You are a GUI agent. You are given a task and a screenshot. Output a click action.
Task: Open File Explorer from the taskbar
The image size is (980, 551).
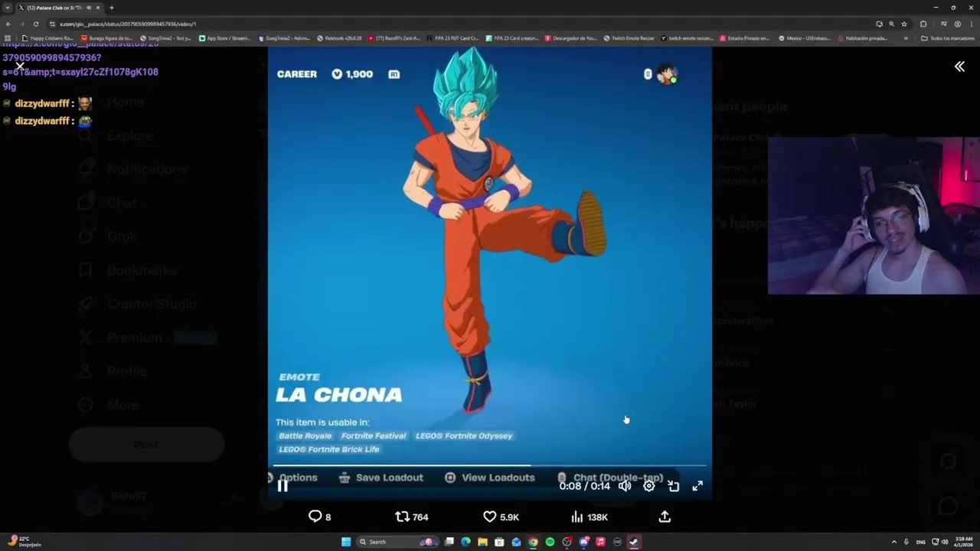(x=482, y=542)
